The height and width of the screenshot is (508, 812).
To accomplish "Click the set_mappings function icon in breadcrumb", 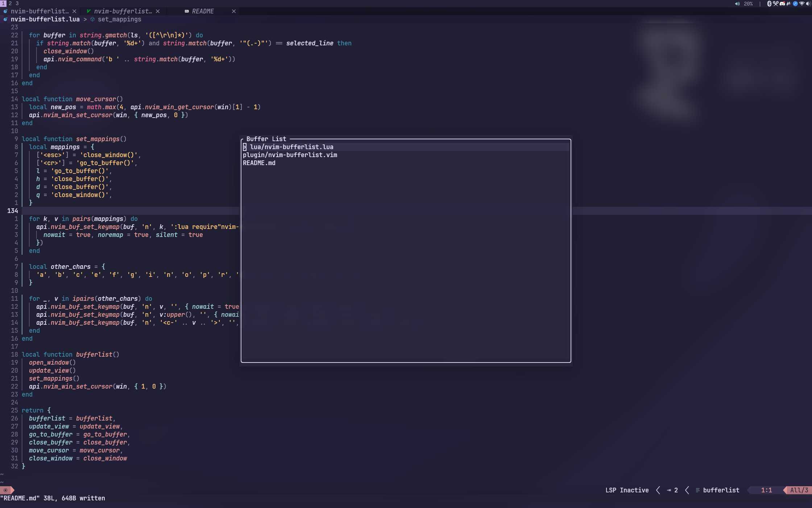I will point(92,19).
